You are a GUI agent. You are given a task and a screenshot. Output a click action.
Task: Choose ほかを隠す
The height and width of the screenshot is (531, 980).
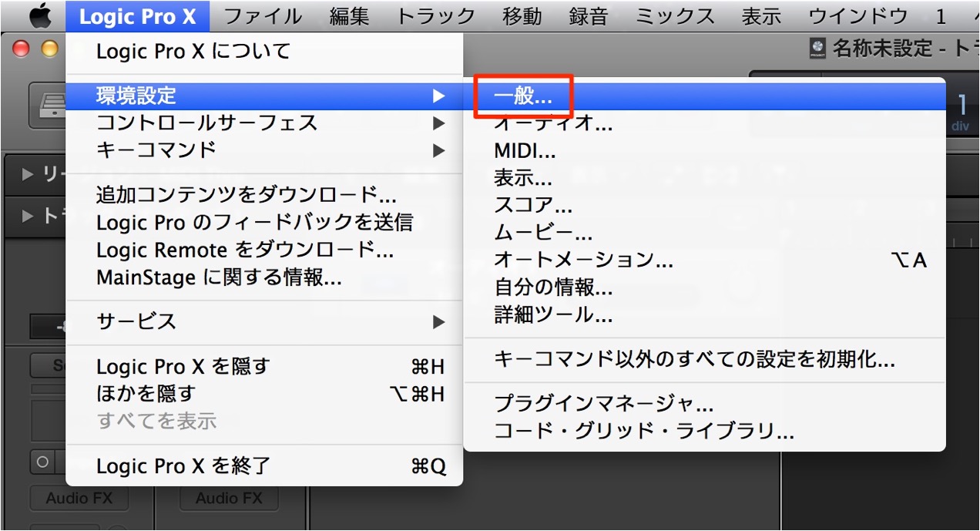click(264, 394)
